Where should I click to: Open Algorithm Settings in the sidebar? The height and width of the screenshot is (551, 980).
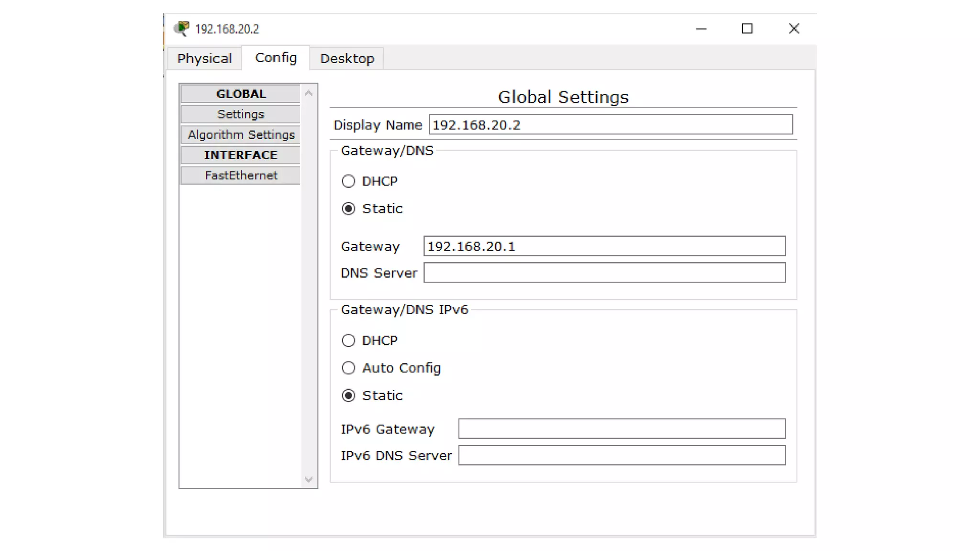click(241, 135)
